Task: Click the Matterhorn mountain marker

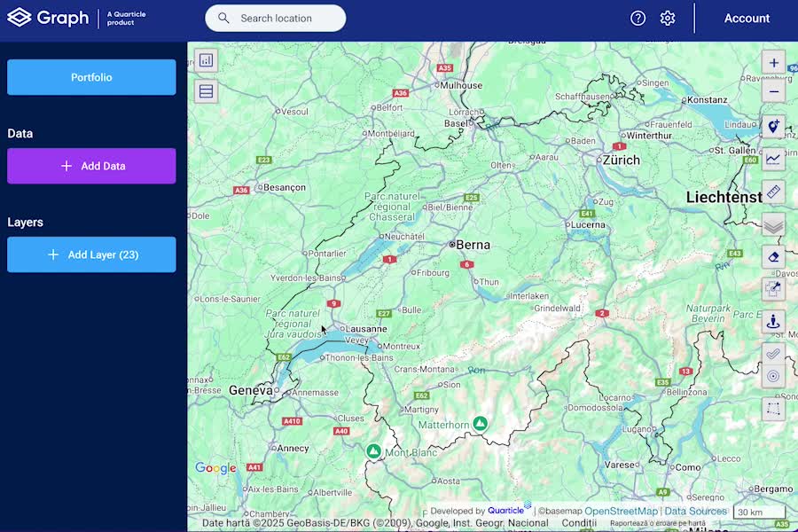Action: (480, 423)
